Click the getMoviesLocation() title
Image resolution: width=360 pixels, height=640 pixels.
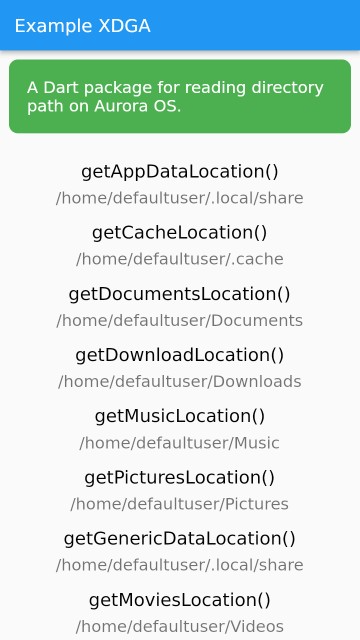(180, 600)
